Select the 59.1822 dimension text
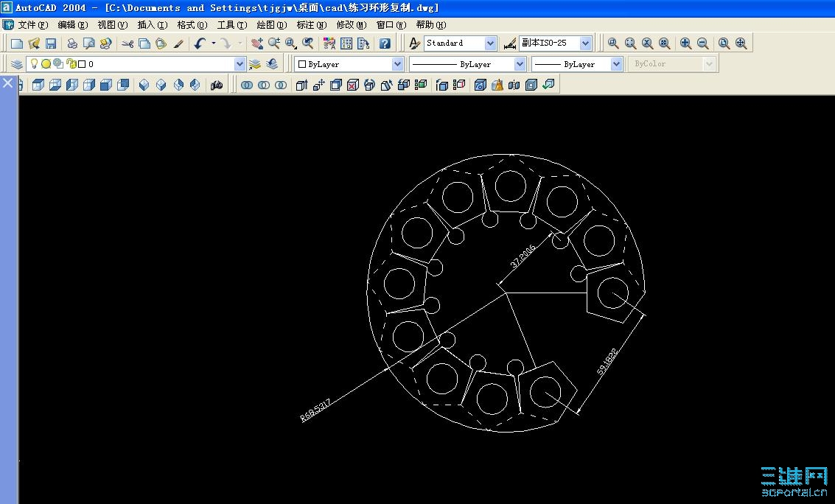 pyautogui.click(x=607, y=362)
